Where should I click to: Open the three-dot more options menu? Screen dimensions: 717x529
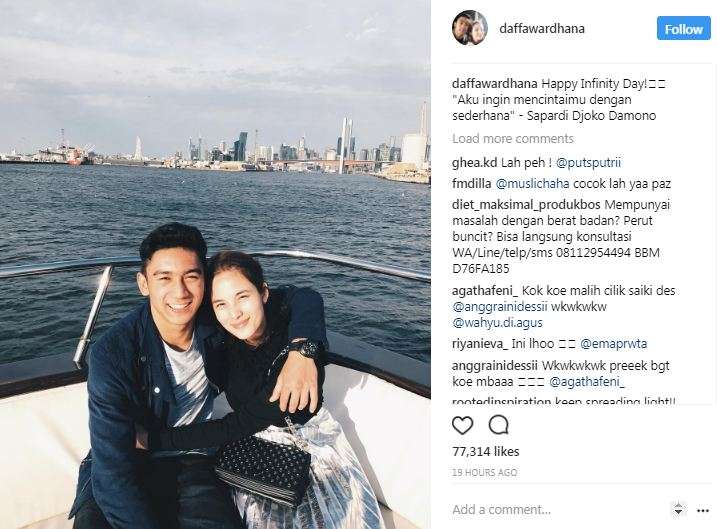703,510
